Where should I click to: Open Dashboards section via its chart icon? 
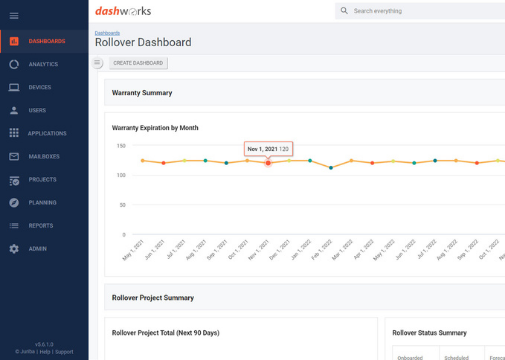[14, 41]
